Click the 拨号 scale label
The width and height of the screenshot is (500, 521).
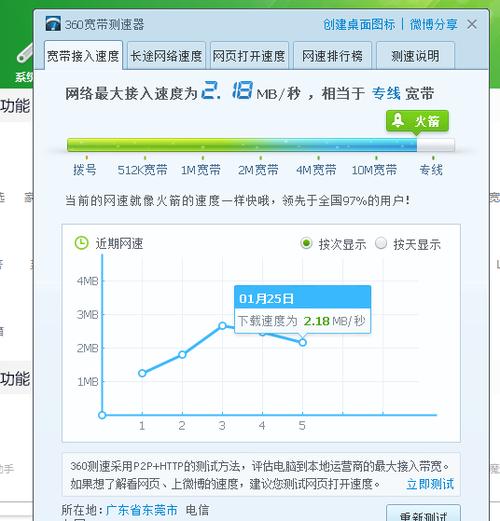pos(85,170)
